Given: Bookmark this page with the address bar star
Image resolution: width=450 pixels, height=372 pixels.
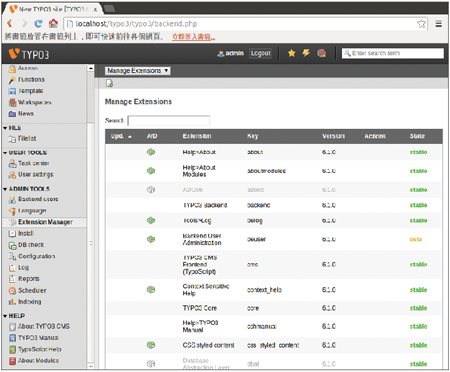Looking at the screenshot, I should pos(421,23).
